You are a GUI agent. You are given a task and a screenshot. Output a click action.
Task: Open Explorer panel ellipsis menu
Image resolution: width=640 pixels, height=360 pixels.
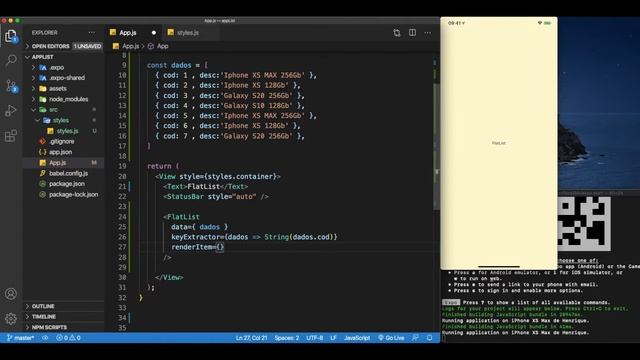(92, 33)
